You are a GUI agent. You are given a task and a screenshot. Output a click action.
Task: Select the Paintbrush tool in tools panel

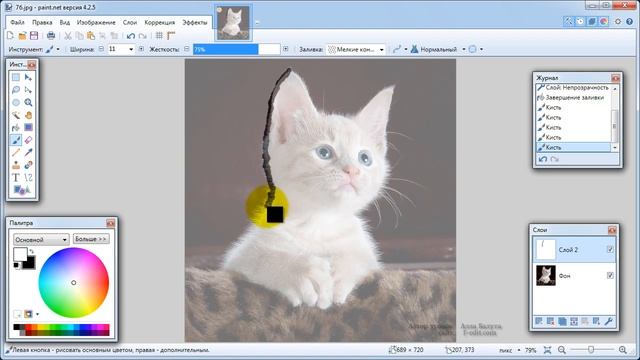tap(16, 140)
